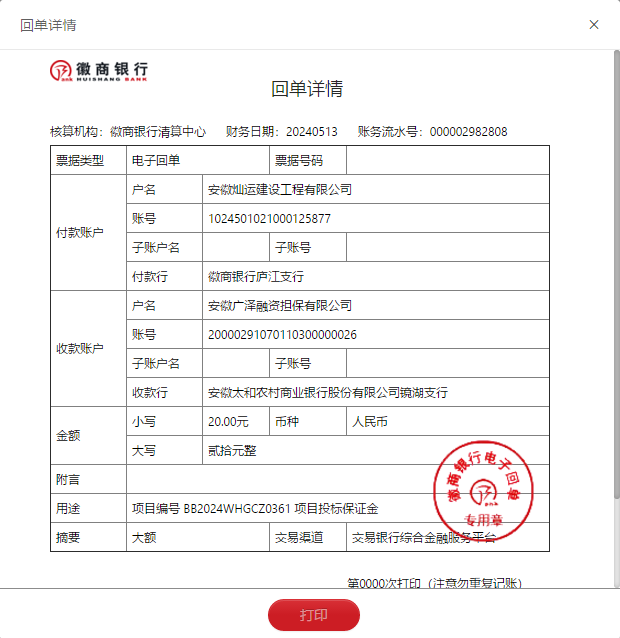Click 核算机构 徽商银行清算中心 text

[x=128, y=132]
